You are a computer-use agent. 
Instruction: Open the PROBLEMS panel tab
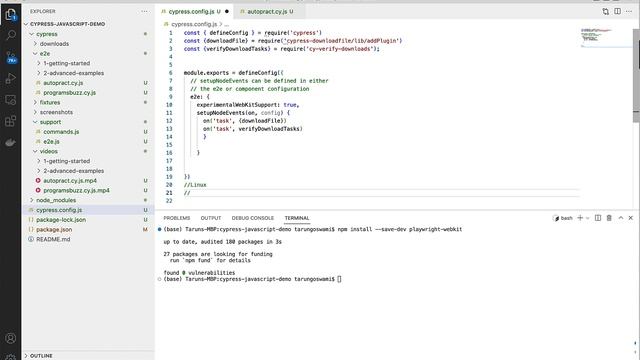point(177,218)
